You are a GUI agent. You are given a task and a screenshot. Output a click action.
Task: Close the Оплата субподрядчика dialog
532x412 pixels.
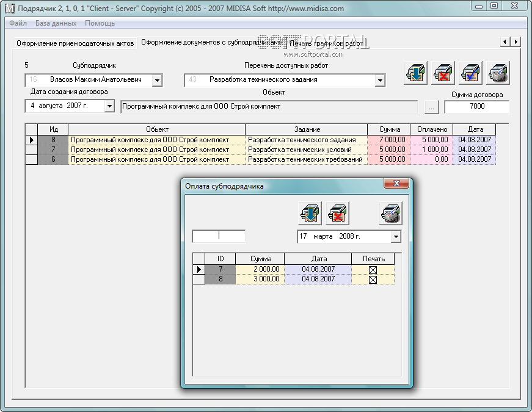(396, 183)
